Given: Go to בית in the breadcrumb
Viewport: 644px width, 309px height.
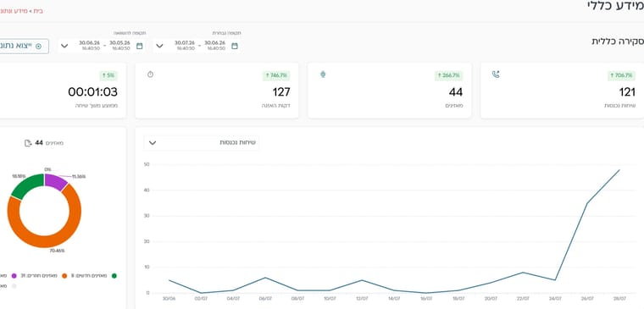Looking at the screenshot, I should [38, 11].
